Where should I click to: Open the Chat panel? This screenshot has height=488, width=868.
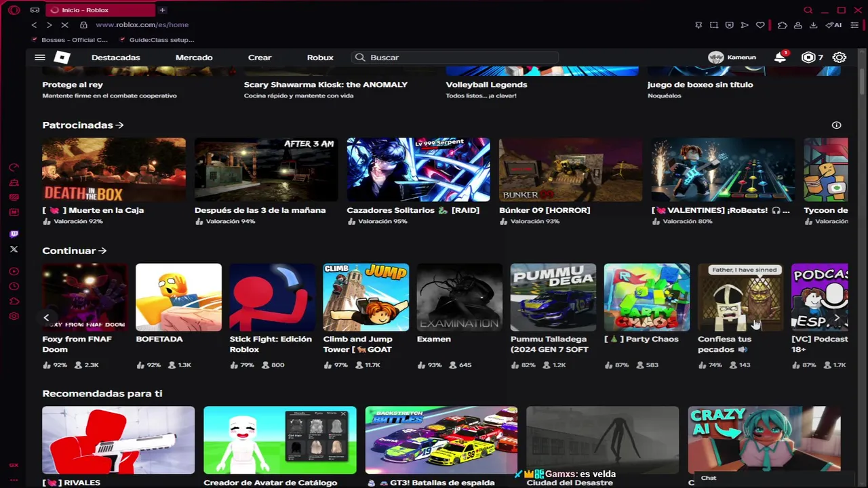pyautogui.click(x=709, y=478)
